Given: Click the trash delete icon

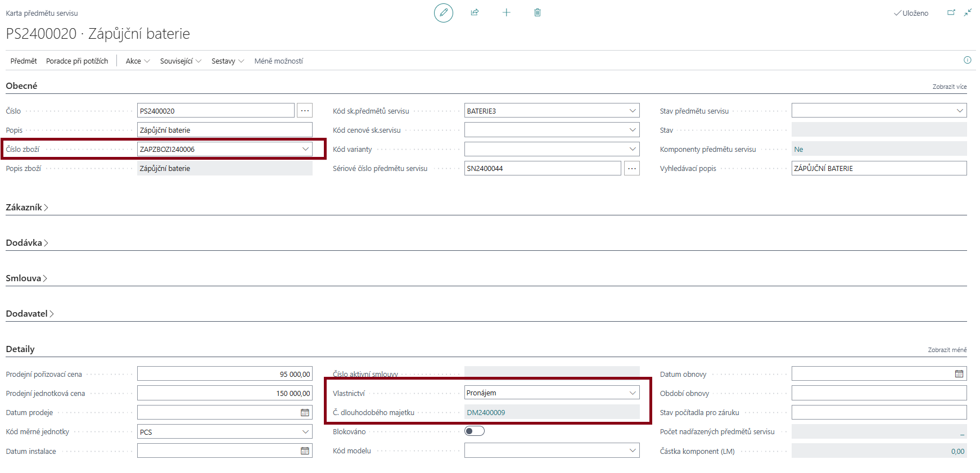Looking at the screenshot, I should click(538, 12).
